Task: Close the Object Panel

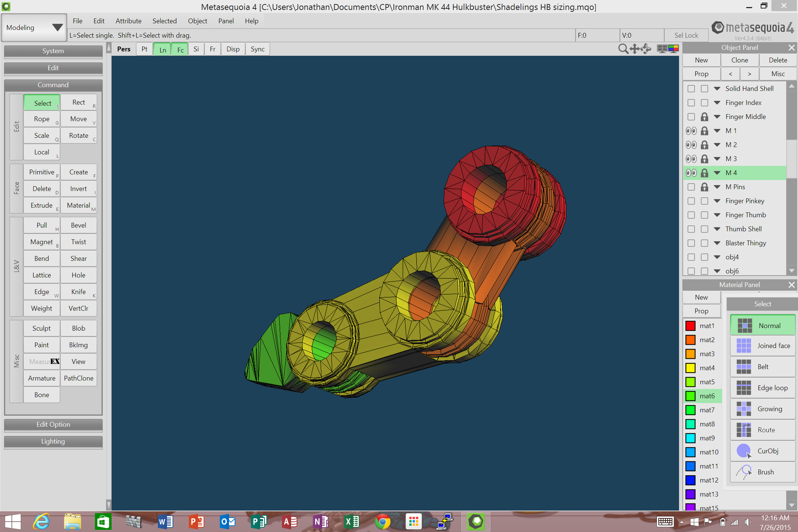Action: pyautogui.click(x=791, y=48)
